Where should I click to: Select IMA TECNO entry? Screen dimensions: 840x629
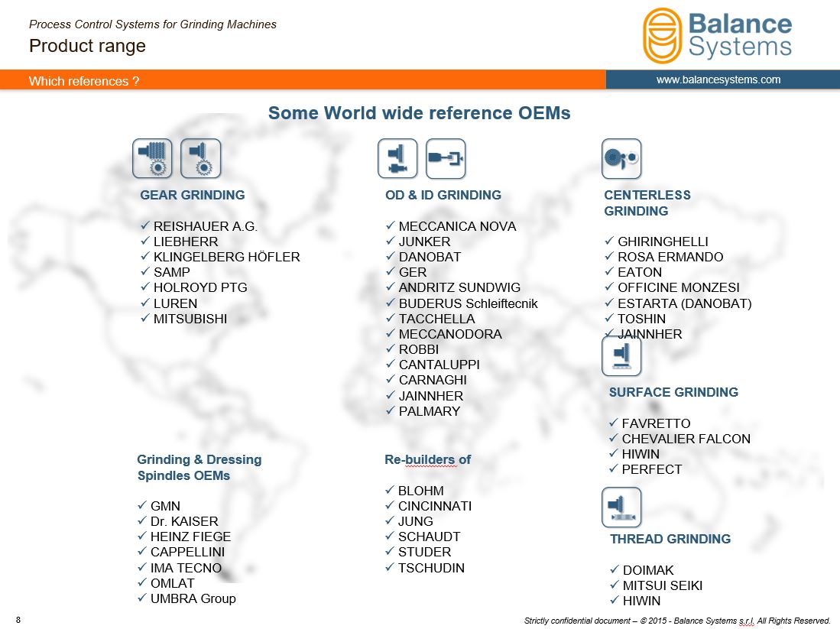tap(186, 569)
